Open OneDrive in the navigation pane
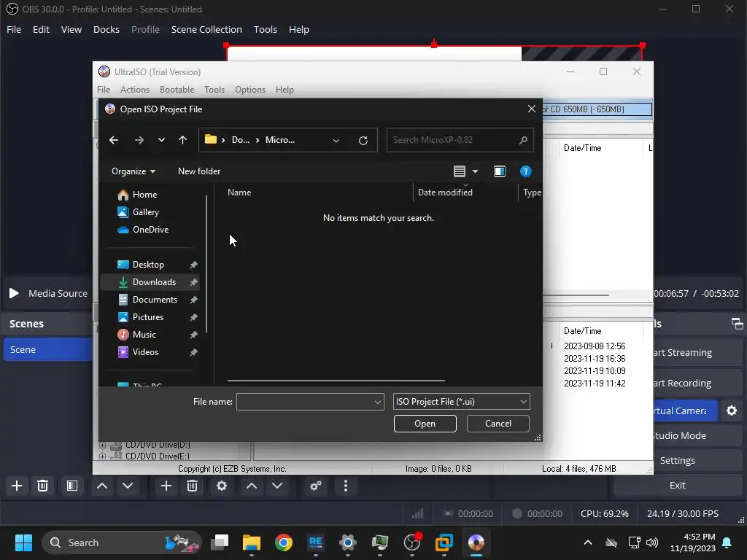 150,230
